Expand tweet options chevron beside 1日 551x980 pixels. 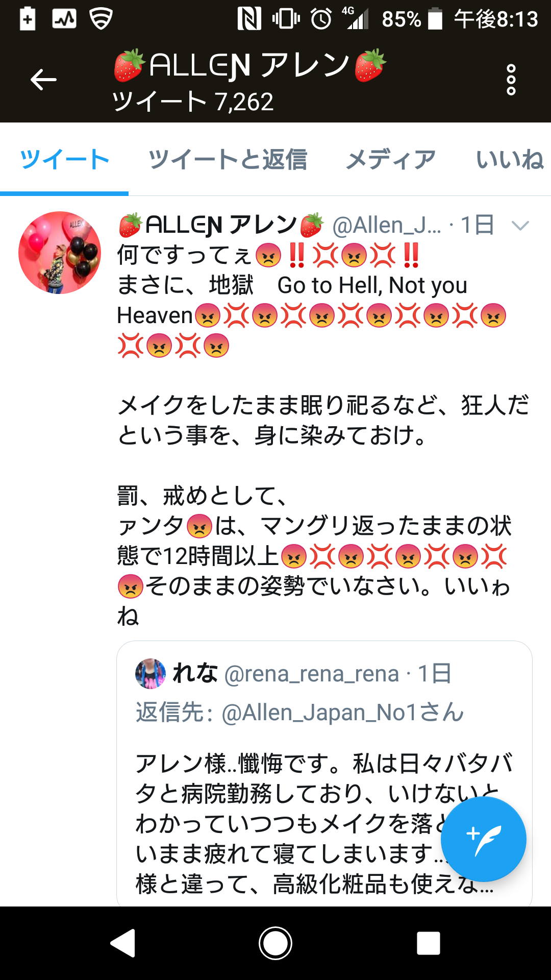[x=520, y=226]
